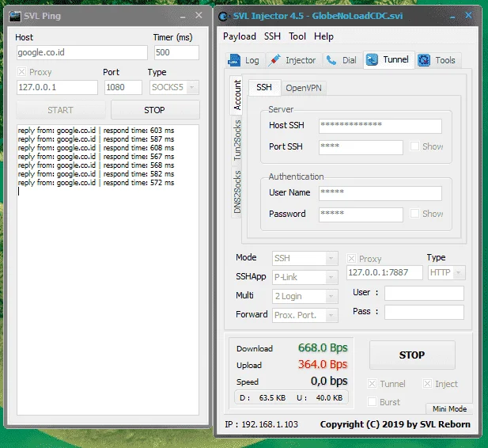Click the proxy address field 127.0.0.1 in SVL Ping

pos(57,87)
